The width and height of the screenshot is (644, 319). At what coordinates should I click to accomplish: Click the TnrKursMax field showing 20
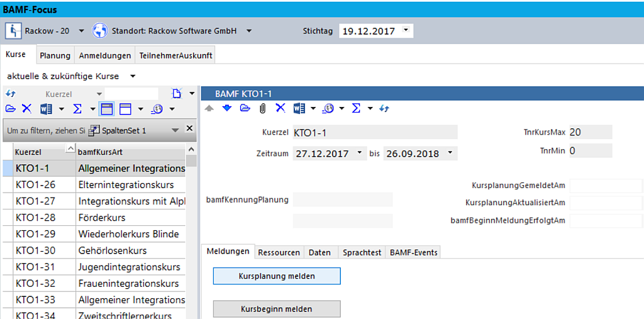click(x=591, y=132)
